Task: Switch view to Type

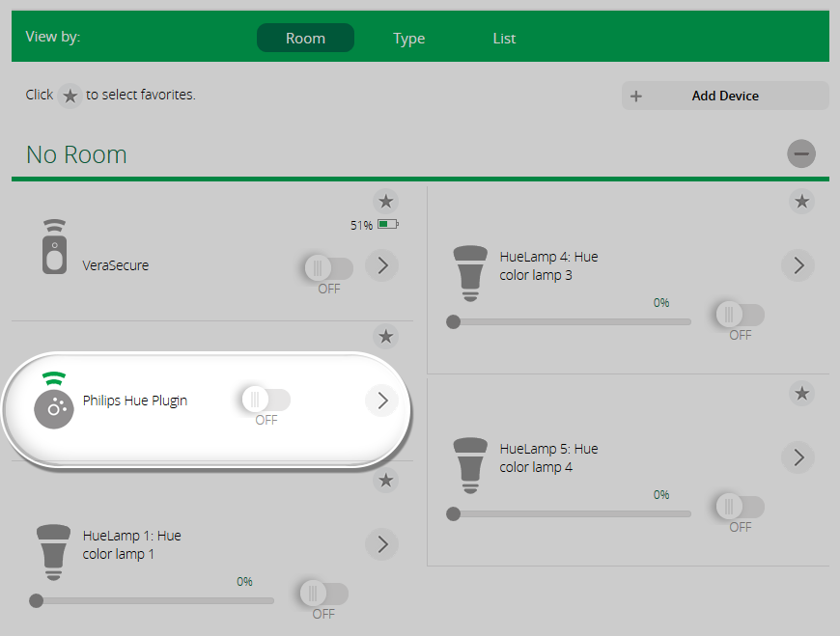Action: coord(408,38)
